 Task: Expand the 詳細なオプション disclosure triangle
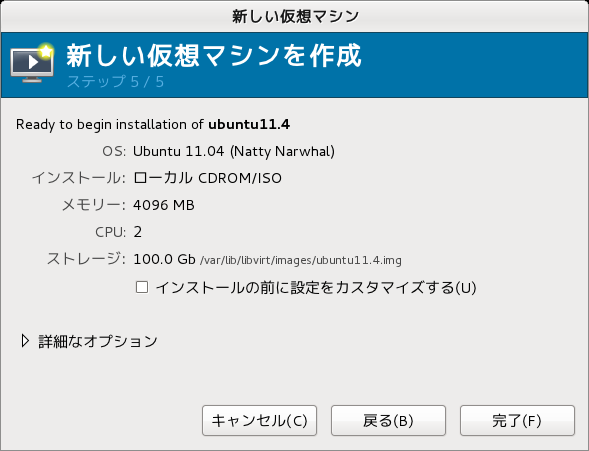pyautogui.click(x=25, y=341)
